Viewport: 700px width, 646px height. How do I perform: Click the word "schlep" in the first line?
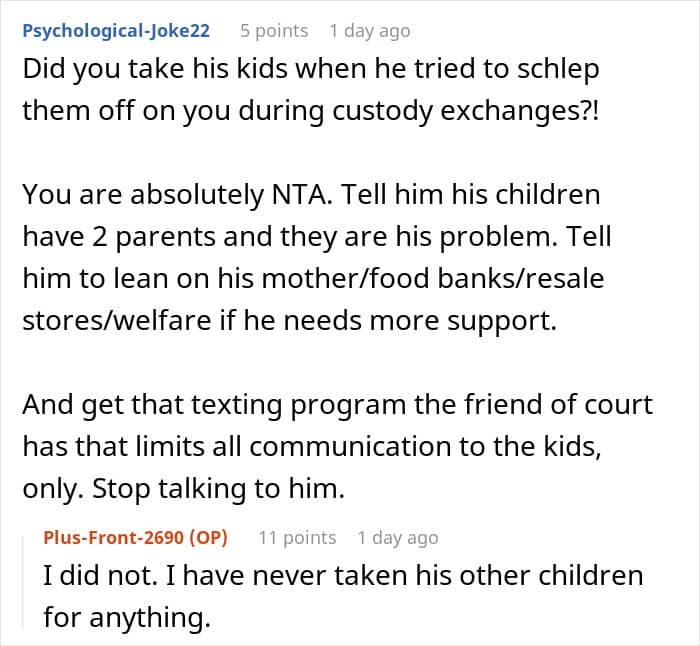tap(558, 70)
